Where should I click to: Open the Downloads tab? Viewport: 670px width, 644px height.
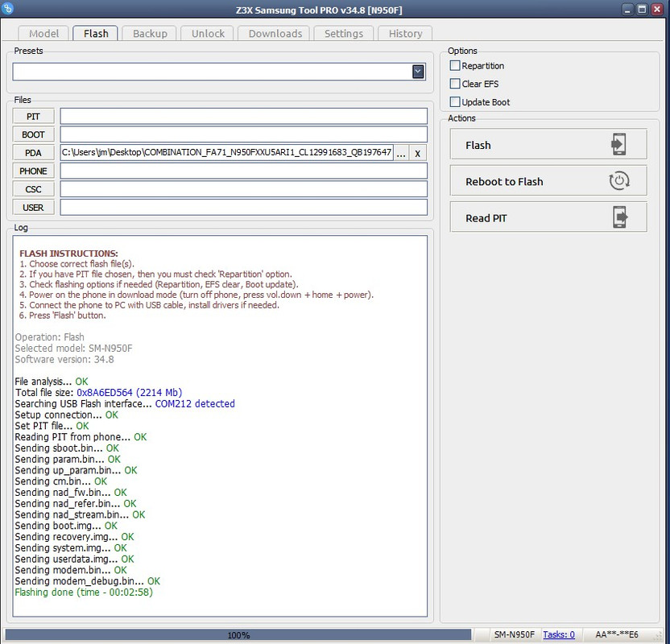click(275, 33)
